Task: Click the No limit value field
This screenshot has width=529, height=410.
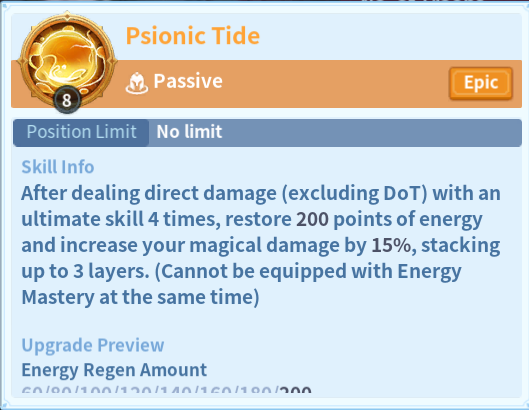Action: click(335, 132)
